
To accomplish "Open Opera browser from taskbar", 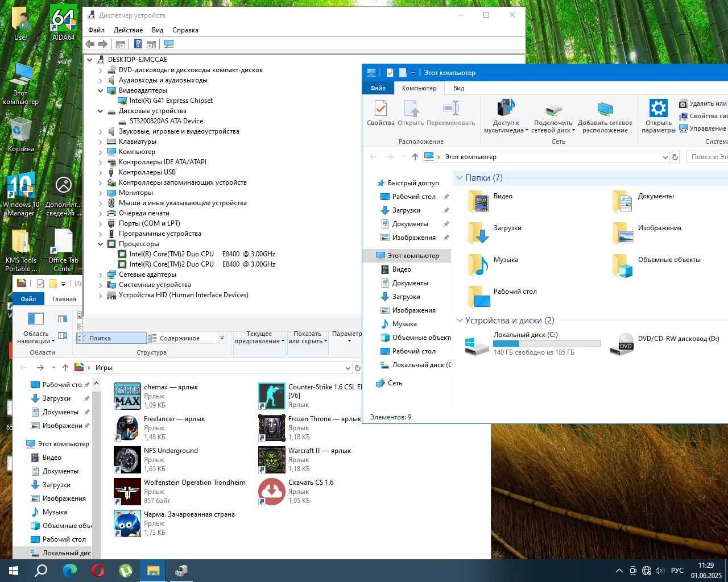I will [97, 571].
